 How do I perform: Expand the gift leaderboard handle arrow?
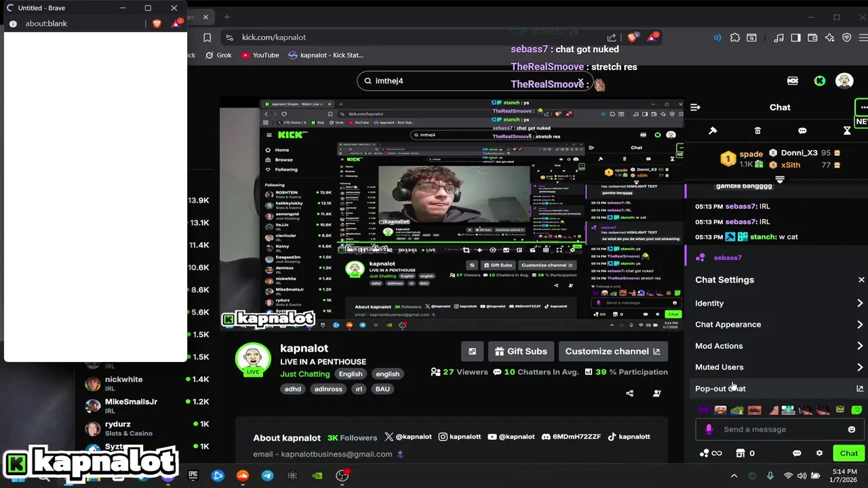780,180
